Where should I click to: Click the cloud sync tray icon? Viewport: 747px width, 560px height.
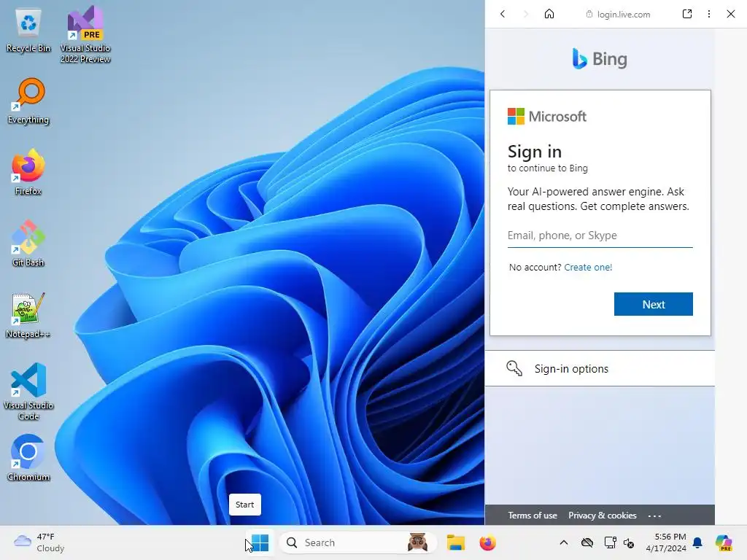point(587,542)
